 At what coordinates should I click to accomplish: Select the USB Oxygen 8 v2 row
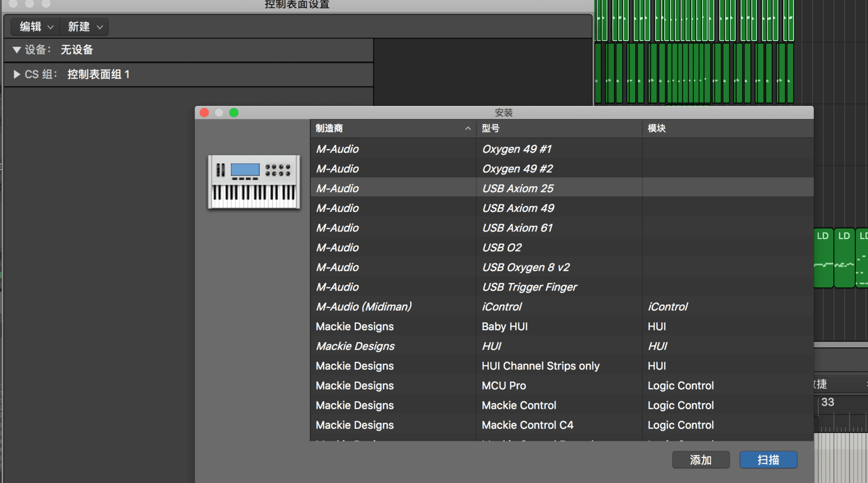click(561, 267)
